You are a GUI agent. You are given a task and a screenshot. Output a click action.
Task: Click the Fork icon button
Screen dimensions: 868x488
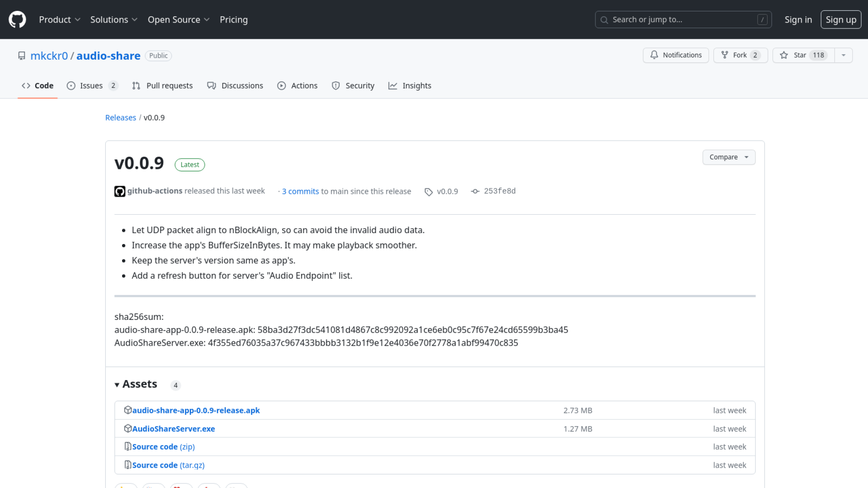point(740,55)
